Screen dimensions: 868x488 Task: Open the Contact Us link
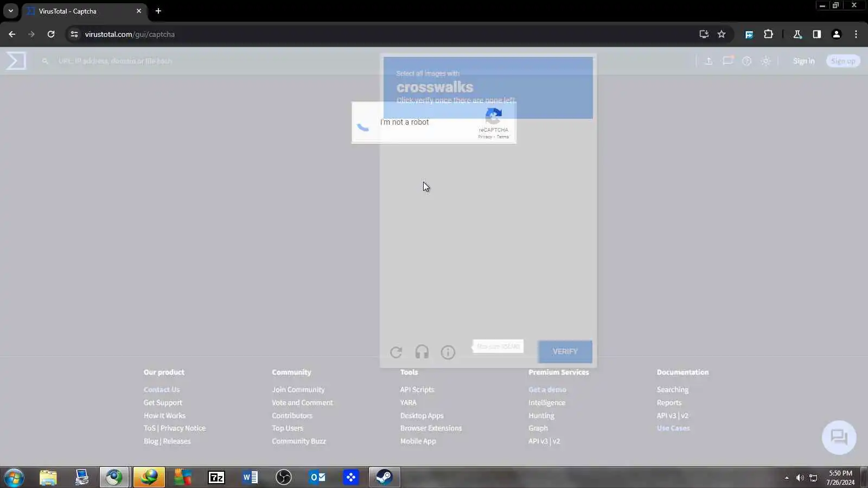(162, 389)
